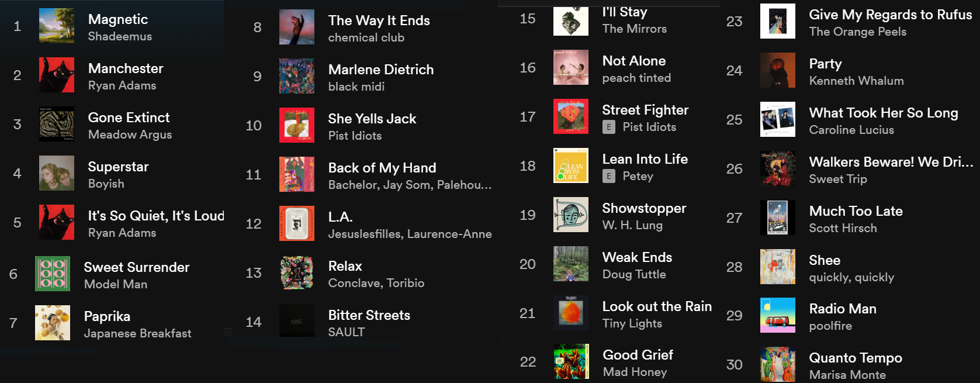Open the Lean Into Life yellow cover

pos(571,165)
